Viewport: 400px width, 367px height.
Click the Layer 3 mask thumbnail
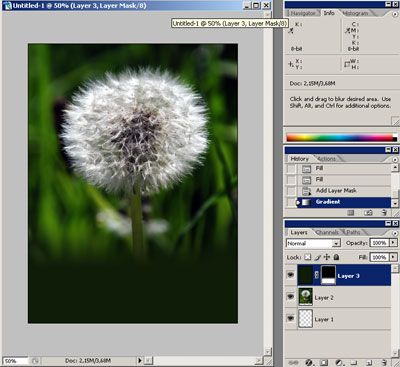[328, 275]
